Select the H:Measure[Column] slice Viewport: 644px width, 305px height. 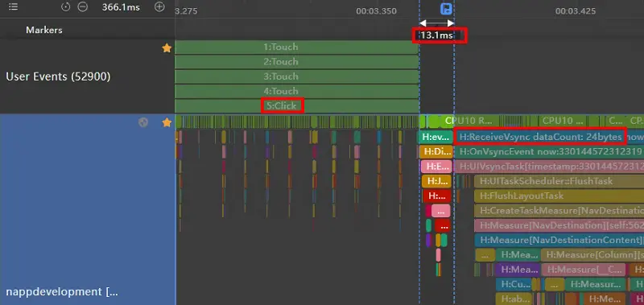coord(592,254)
